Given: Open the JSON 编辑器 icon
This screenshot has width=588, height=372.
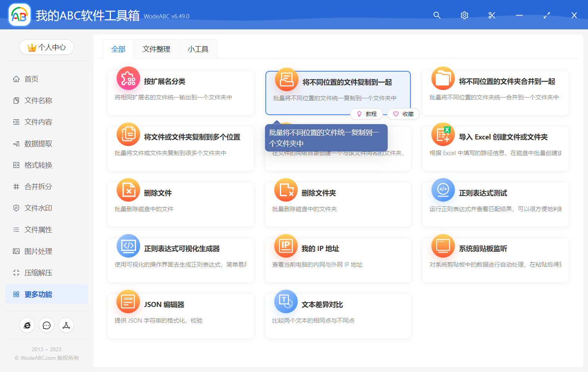Looking at the screenshot, I should pos(128,302).
